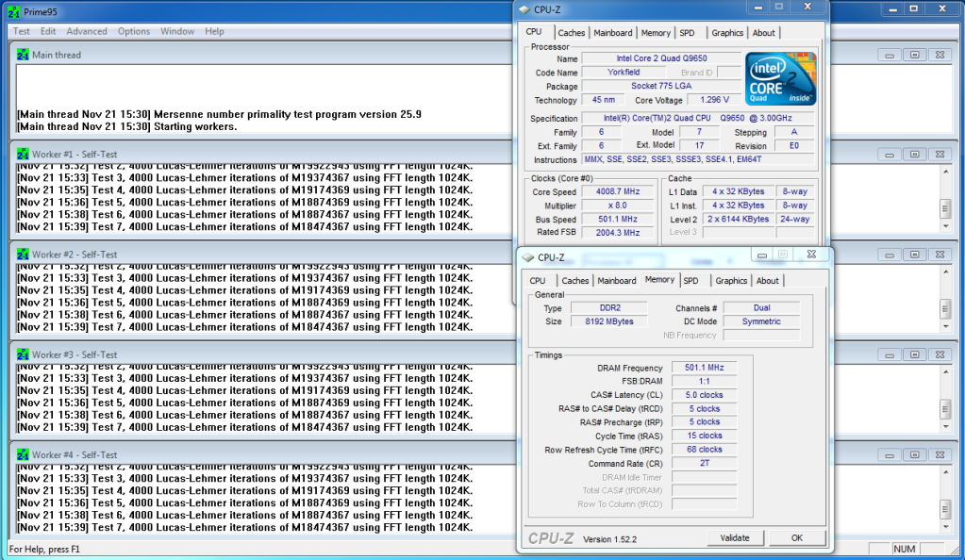Screen dimensions: 965x560
Task: Open the Edit menu in Prime95
Action: click(48, 31)
